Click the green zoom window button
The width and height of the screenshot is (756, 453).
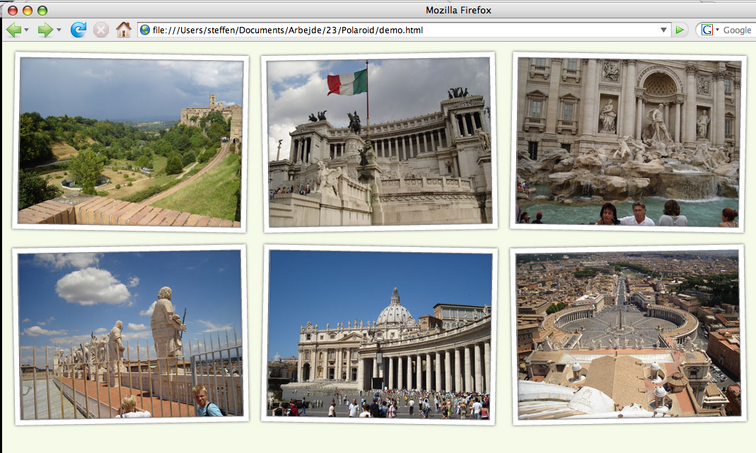[x=43, y=9]
